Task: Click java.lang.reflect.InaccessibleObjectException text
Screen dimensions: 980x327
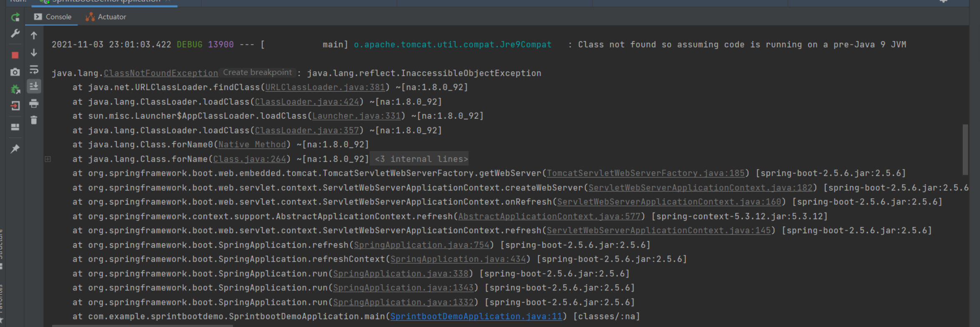Action: coord(424,73)
